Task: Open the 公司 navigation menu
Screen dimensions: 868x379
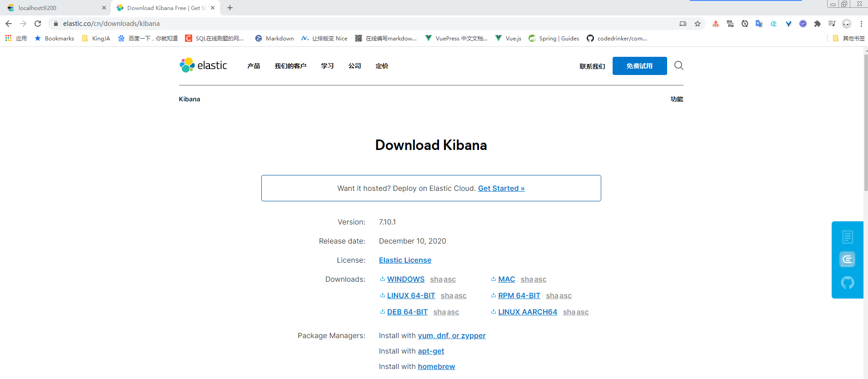Action: tap(354, 66)
